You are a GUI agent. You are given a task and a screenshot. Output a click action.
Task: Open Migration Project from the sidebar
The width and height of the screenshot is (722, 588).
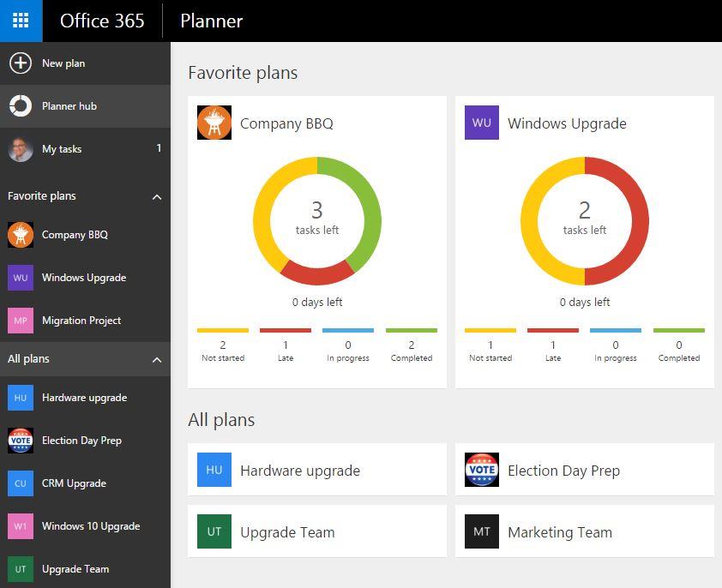point(85,321)
